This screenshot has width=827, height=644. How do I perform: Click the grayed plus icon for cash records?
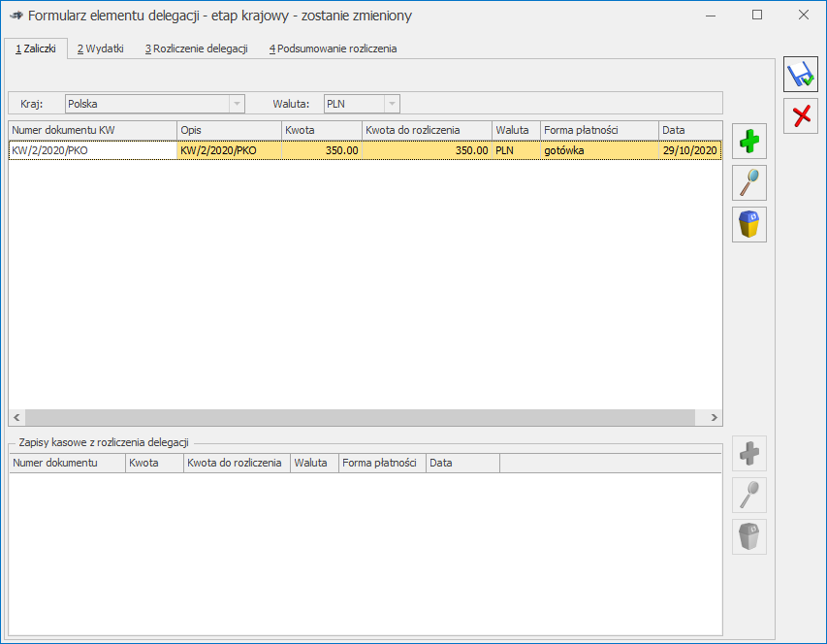pos(749,453)
